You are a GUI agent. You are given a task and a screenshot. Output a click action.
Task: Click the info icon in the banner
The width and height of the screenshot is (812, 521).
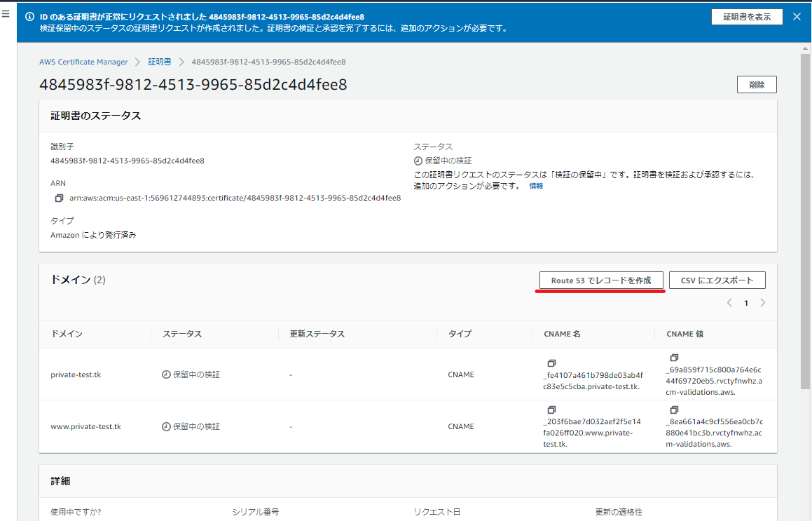coord(30,17)
